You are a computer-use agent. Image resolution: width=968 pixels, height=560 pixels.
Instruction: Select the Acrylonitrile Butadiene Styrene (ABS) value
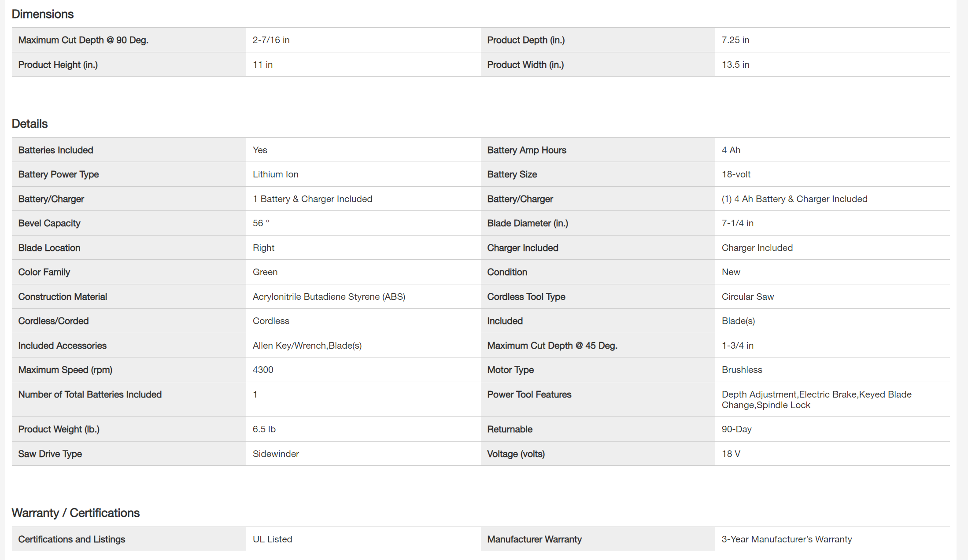pyautogui.click(x=329, y=297)
